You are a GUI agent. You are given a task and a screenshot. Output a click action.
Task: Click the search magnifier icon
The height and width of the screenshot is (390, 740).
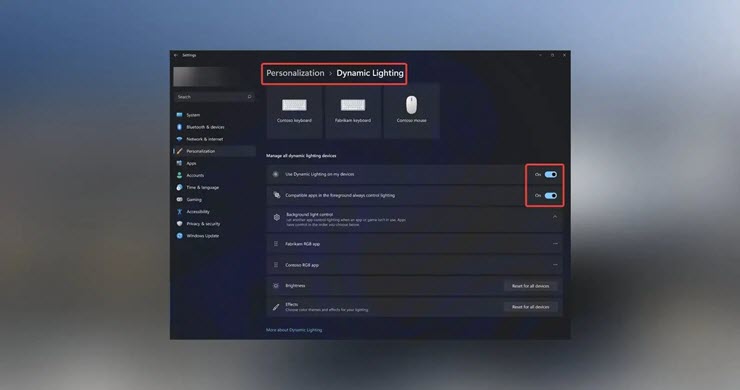coord(249,97)
